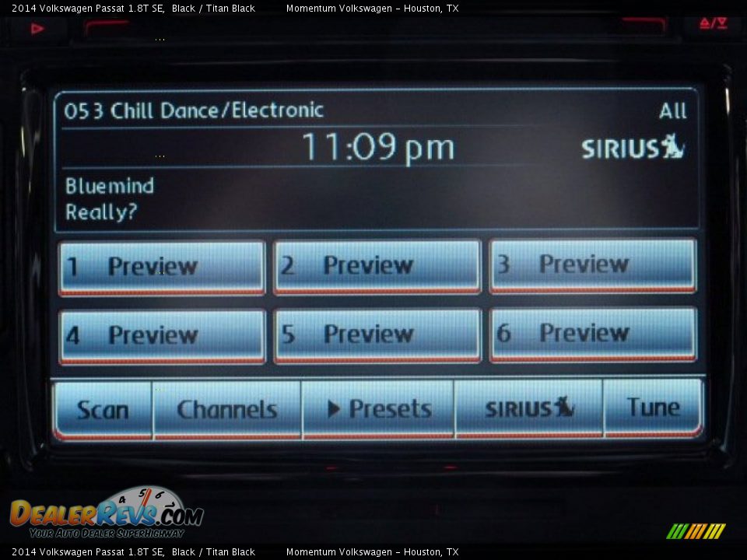Start Scan of satellite channels
This screenshot has height=560, width=747.
103,410
